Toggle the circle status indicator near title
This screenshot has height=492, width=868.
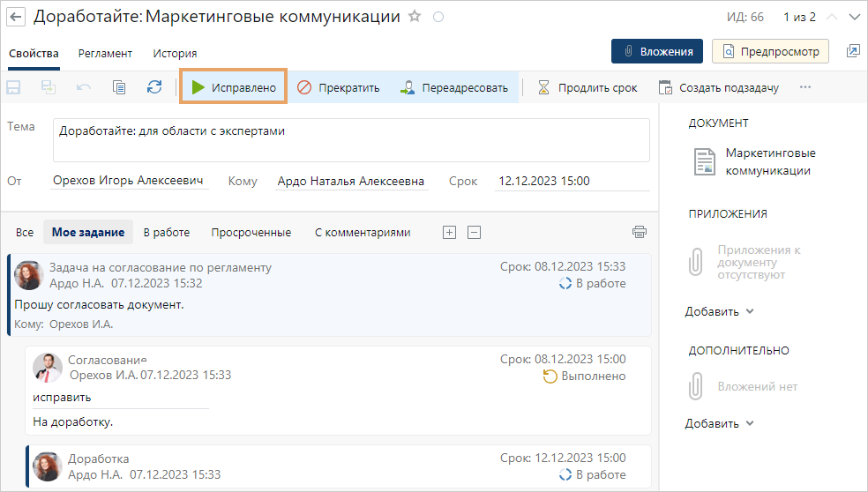438,17
